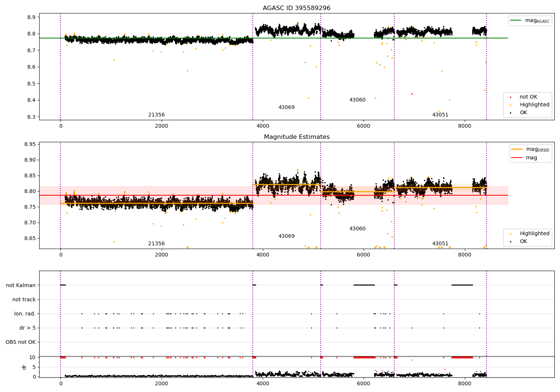
Task: Click obsid label 21356 in top plot
Action: [x=156, y=115]
